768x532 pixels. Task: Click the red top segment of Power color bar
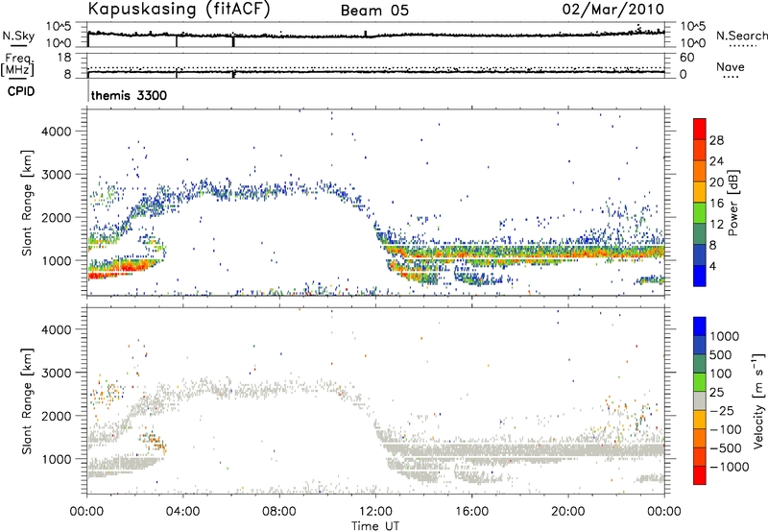[700, 129]
